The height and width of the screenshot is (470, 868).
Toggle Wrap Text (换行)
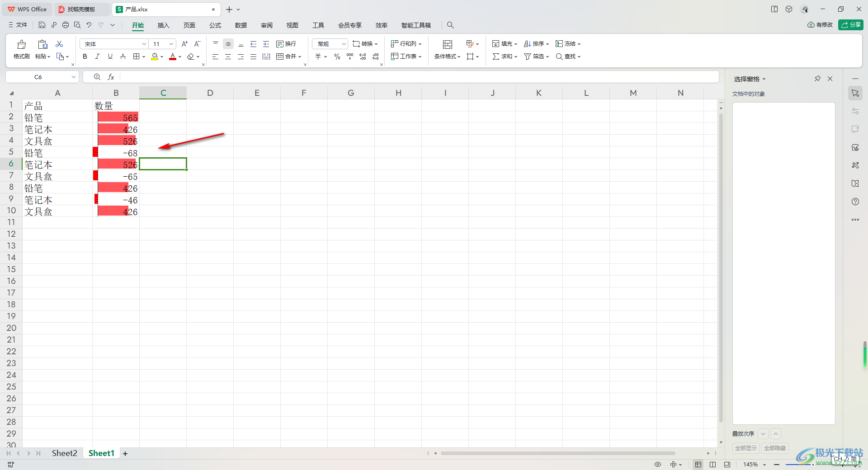(286, 44)
